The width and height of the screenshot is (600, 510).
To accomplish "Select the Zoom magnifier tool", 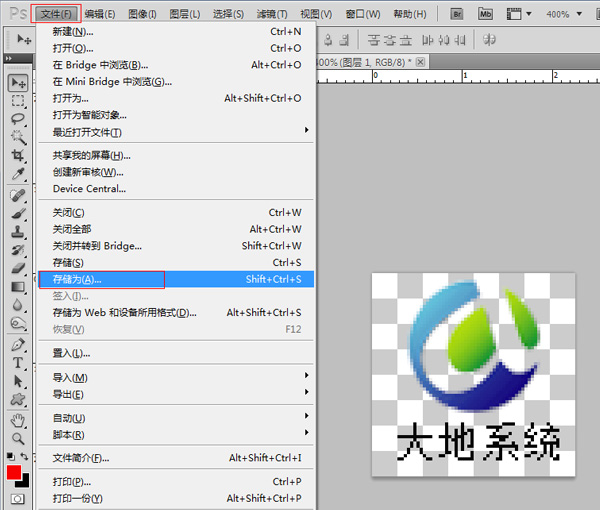I will click(17, 438).
